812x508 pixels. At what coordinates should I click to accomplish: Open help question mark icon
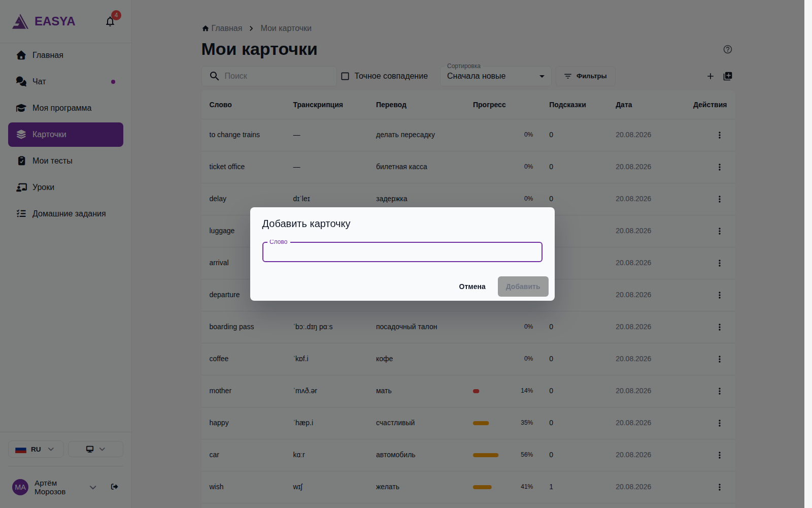[728, 49]
